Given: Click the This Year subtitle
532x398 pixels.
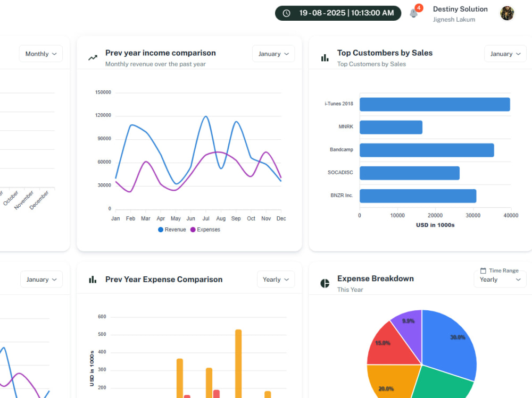Looking at the screenshot, I should pos(350,290).
